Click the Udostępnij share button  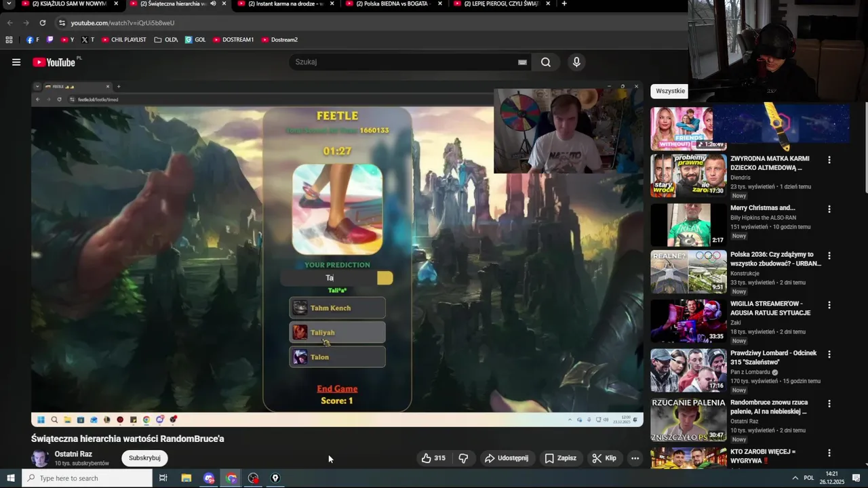tap(507, 458)
